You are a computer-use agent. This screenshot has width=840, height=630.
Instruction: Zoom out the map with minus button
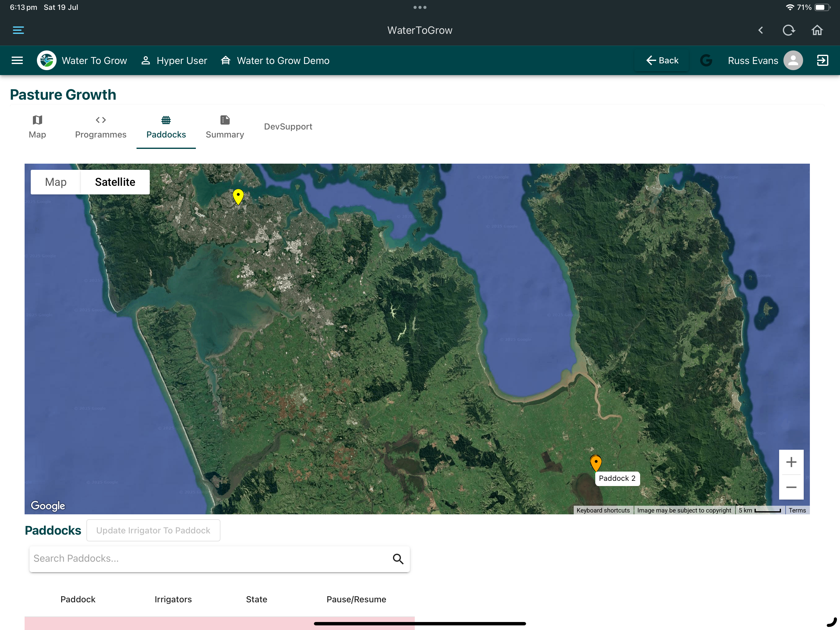791,487
